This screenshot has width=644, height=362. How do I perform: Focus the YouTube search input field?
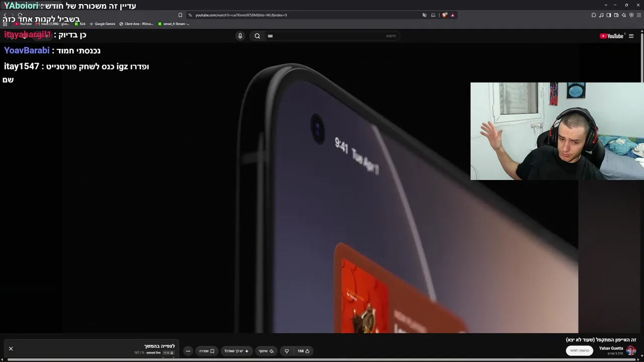coord(332,36)
